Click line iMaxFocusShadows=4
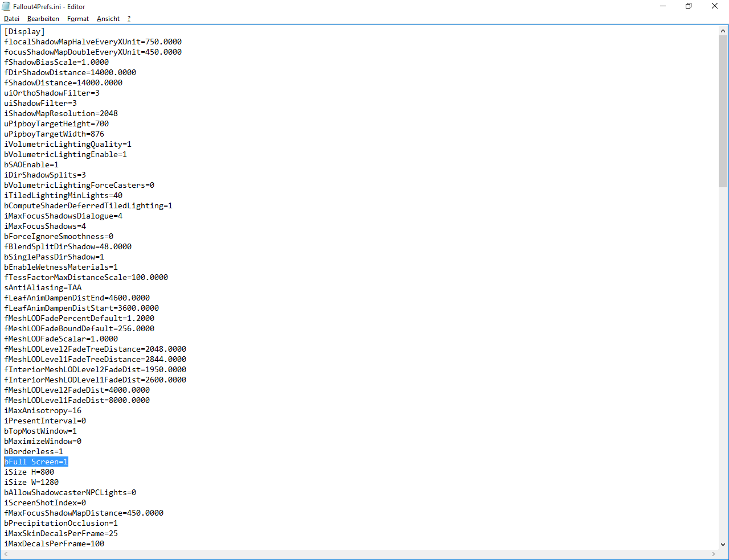Image resolution: width=729 pixels, height=560 pixels. pos(45,226)
